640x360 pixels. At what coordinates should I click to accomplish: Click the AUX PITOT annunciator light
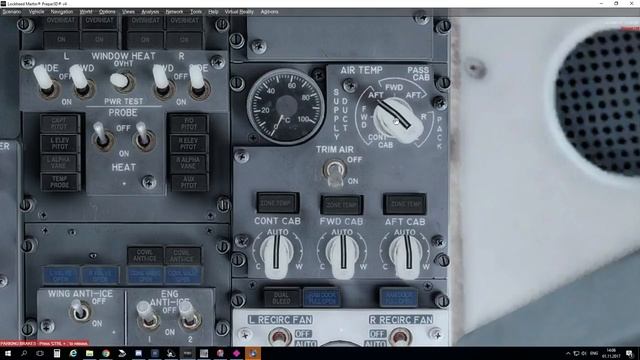pyautogui.click(x=188, y=182)
